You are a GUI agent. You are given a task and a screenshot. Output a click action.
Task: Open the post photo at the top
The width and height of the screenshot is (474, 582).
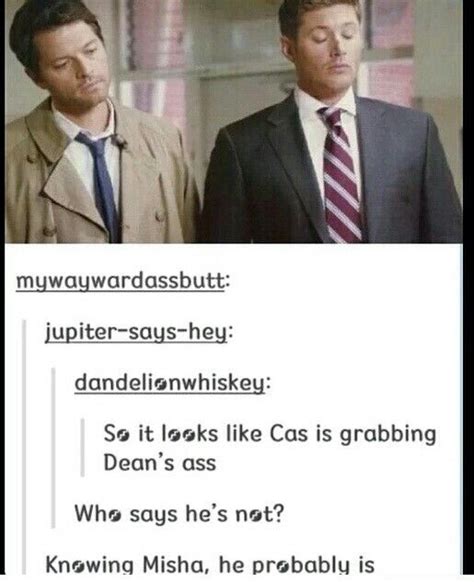(234, 121)
